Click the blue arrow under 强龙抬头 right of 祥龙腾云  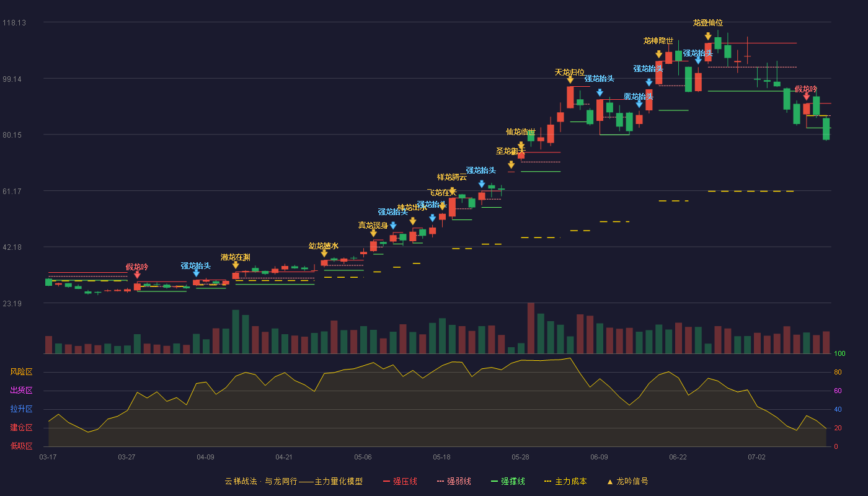(x=482, y=184)
